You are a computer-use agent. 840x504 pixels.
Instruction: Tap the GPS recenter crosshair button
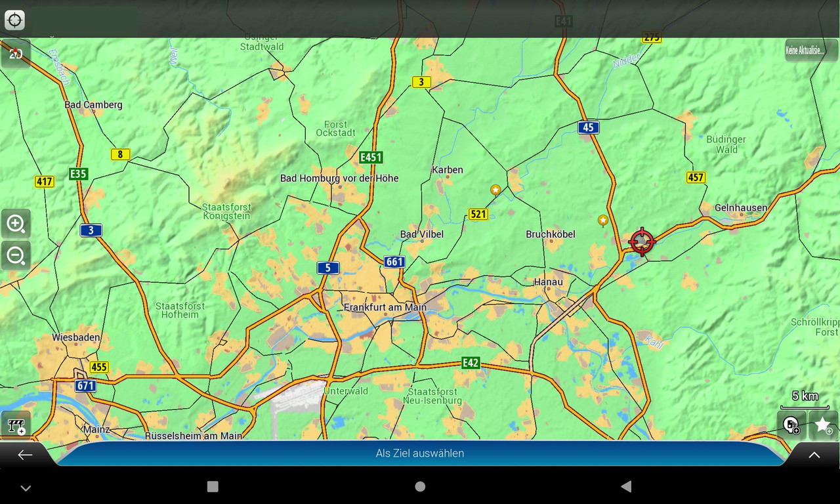click(x=14, y=20)
